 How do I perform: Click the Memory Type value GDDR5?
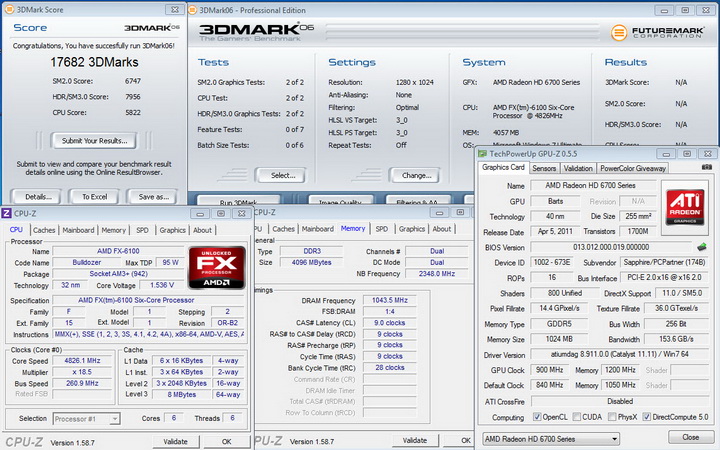point(559,324)
